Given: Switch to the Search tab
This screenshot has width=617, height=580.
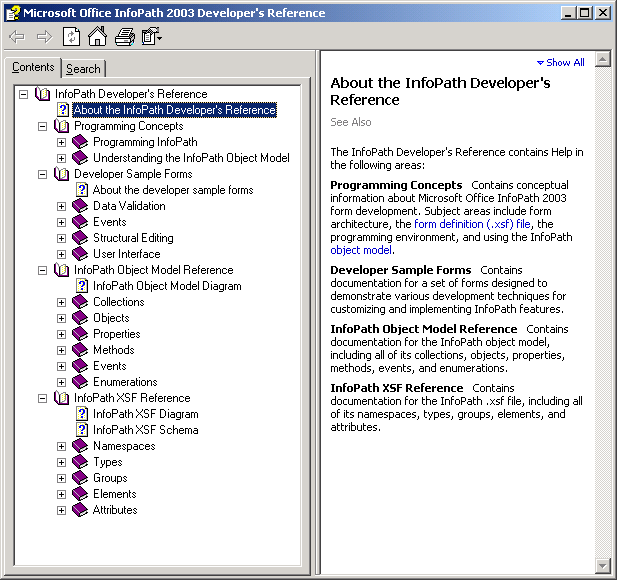Looking at the screenshot, I should click(x=83, y=69).
